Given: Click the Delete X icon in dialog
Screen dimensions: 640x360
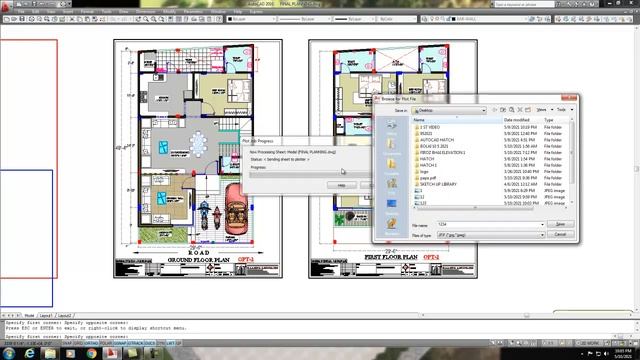Looking at the screenshot, I should [520, 110].
